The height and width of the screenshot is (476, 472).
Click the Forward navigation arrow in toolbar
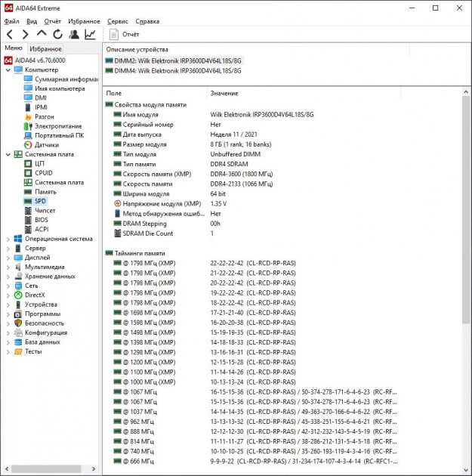tap(25, 34)
